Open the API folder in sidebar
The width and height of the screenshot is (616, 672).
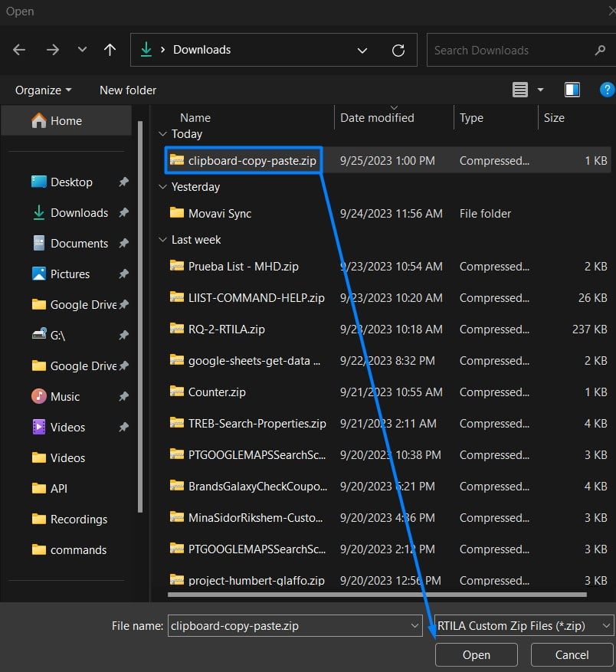(58, 489)
